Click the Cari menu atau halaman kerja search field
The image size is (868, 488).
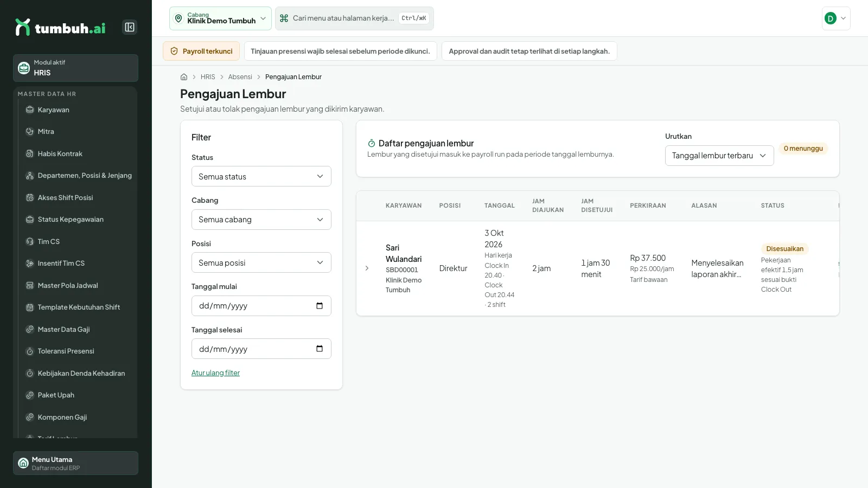coord(354,18)
